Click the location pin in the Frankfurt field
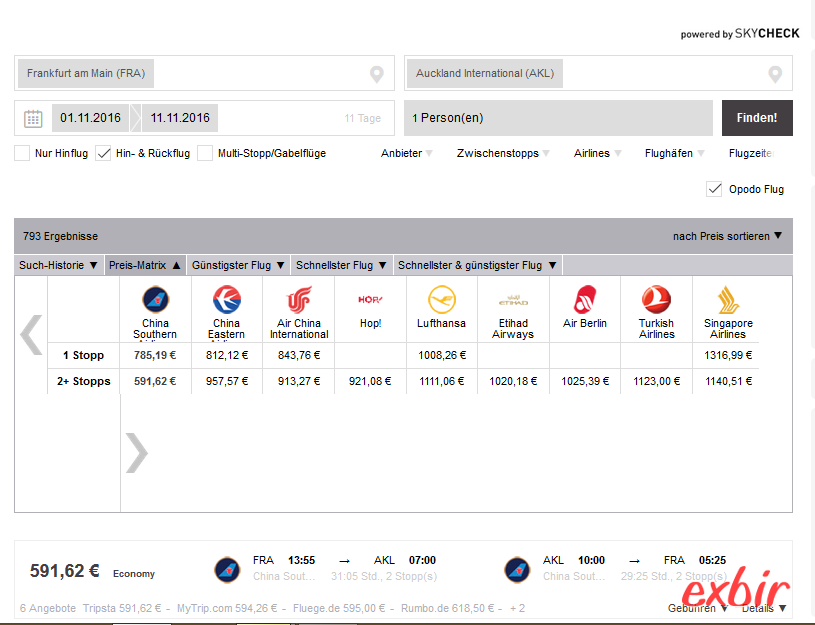Image resolution: width=815 pixels, height=625 pixels. point(377,74)
